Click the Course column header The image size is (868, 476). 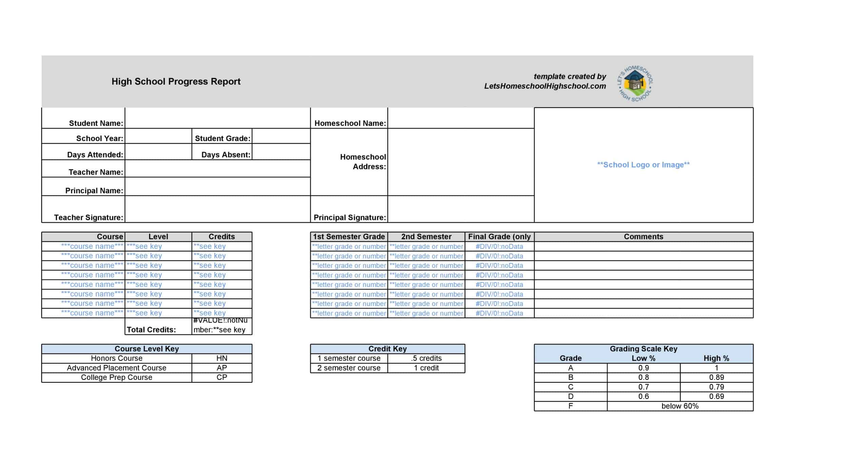83,237
